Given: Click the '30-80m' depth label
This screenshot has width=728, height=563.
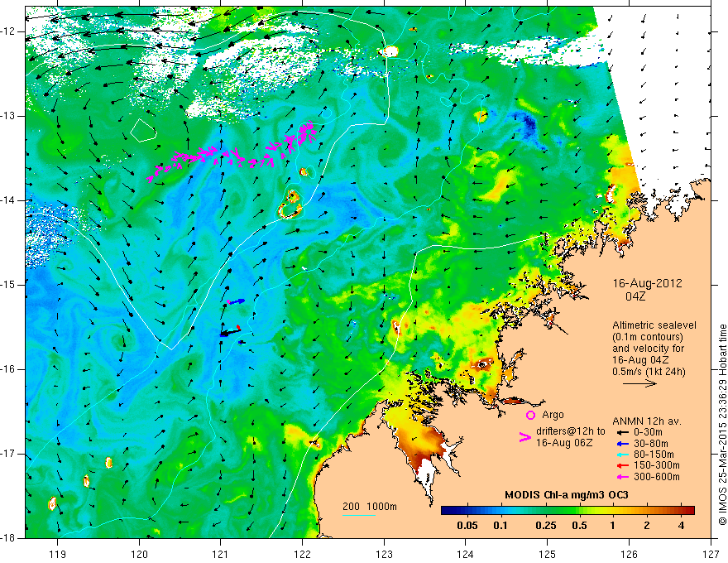Looking at the screenshot, I should click(x=651, y=443).
